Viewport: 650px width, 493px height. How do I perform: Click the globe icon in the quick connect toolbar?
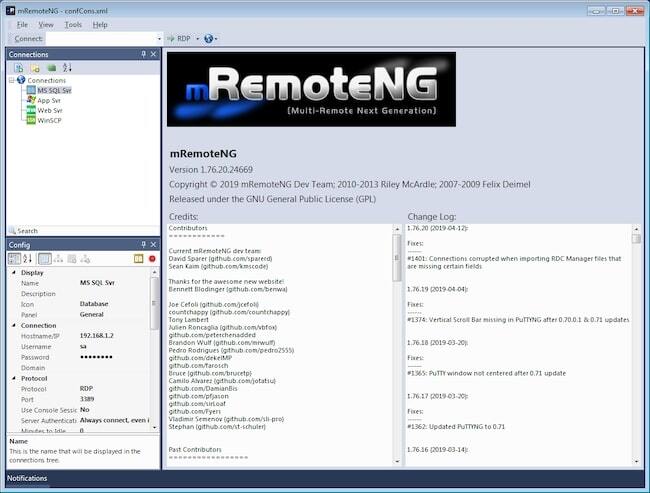(209, 39)
